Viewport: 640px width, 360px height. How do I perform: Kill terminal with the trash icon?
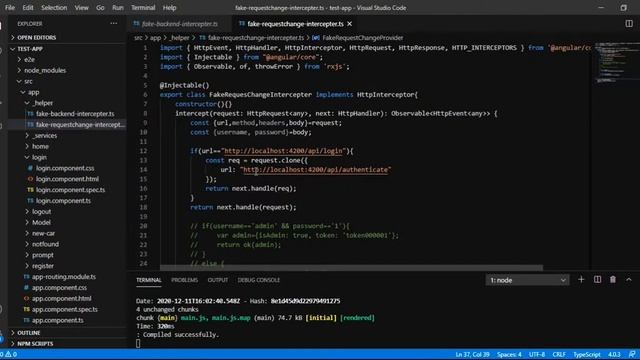click(613, 280)
